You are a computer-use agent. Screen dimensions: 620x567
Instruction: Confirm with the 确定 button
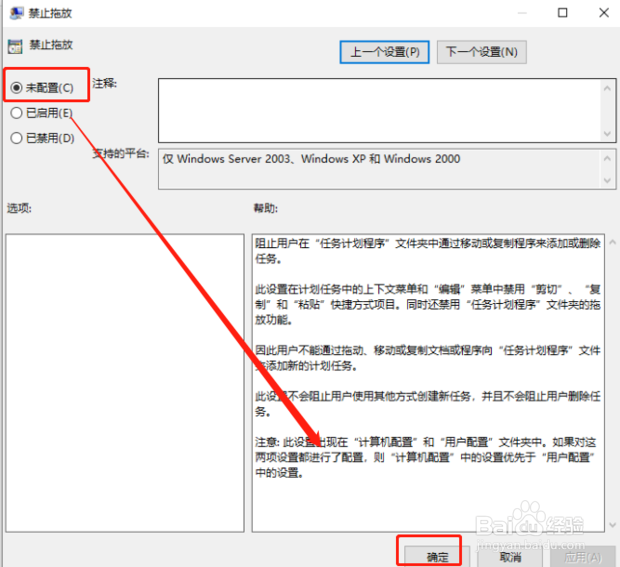click(437, 557)
